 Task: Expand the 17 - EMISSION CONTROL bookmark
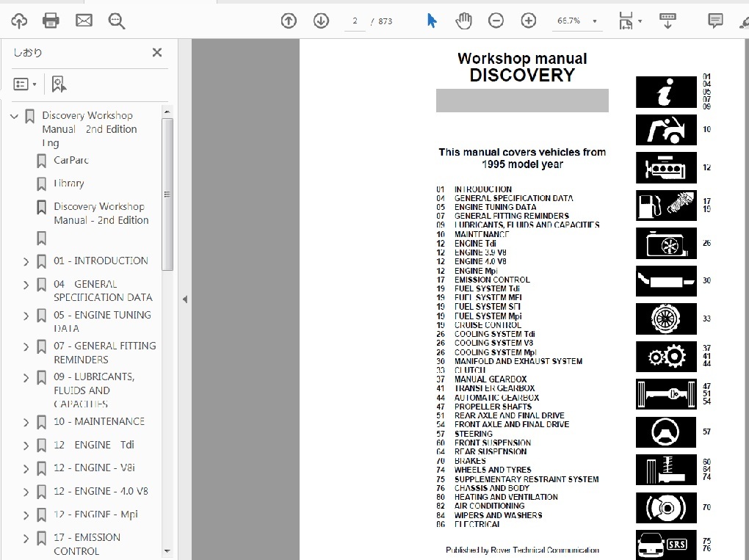(x=26, y=539)
